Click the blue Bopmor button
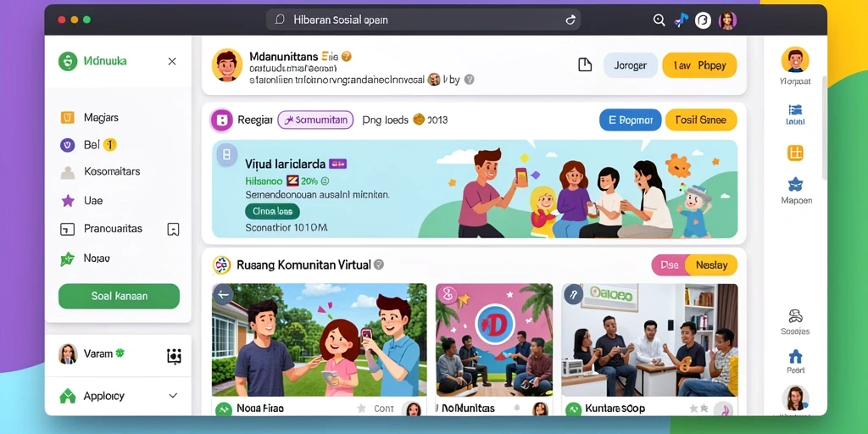Viewport: 868px width, 434px height. click(x=631, y=120)
